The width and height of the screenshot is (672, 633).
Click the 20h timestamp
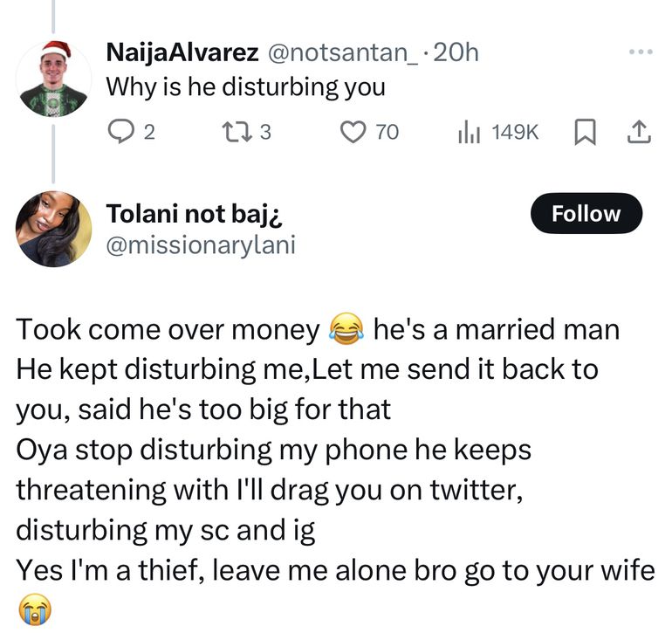(x=456, y=52)
